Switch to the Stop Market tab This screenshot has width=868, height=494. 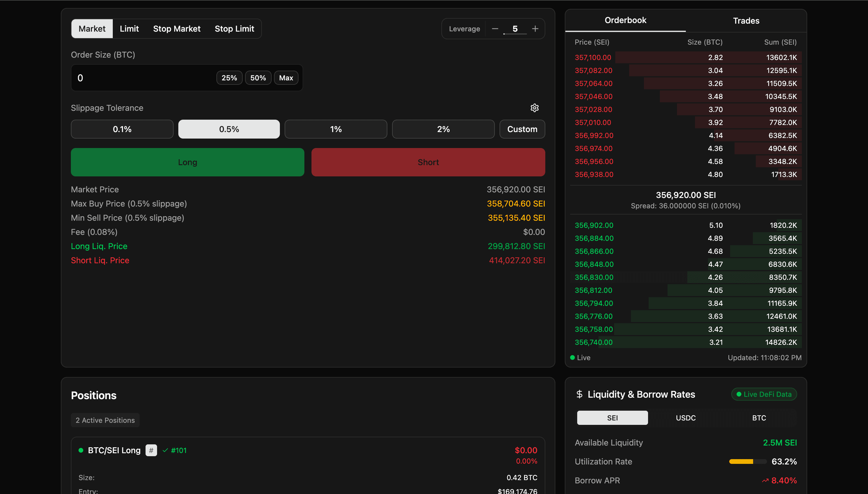[x=177, y=29]
